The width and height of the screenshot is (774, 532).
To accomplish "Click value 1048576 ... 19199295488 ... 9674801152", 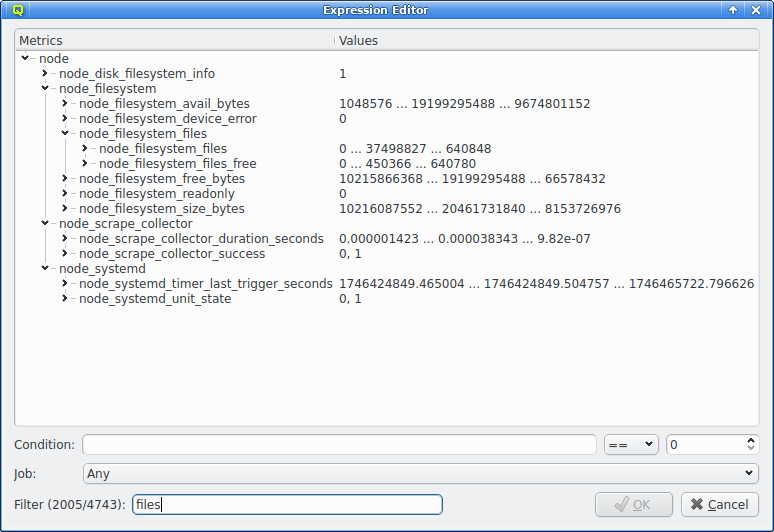I will (x=464, y=104).
